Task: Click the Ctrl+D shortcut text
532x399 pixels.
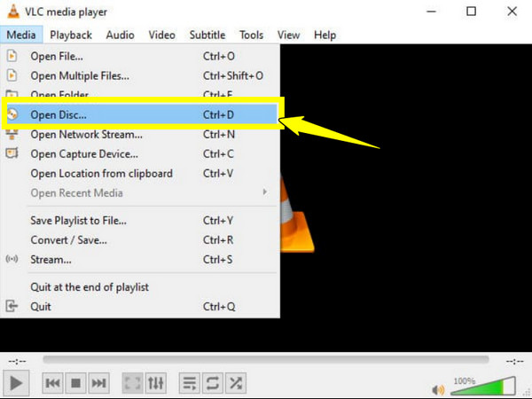Action: [x=218, y=114]
